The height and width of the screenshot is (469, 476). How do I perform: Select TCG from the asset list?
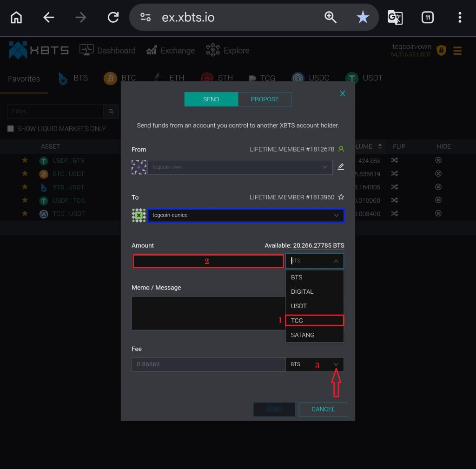pyautogui.click(x=314, y=320)
